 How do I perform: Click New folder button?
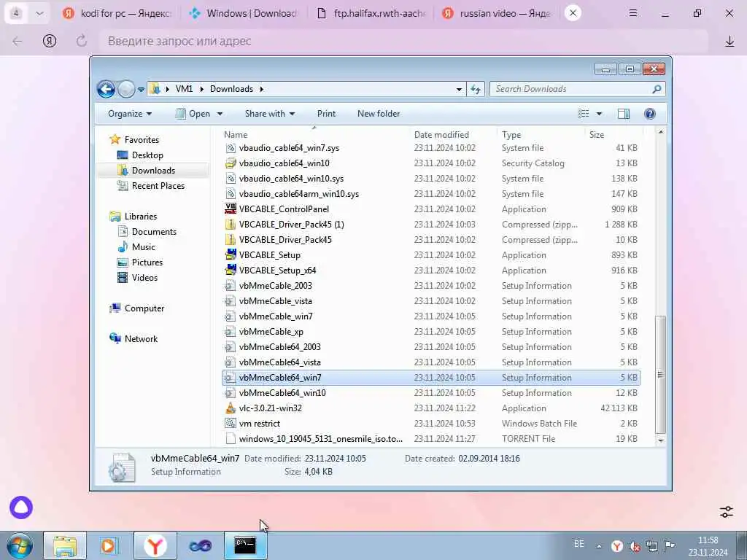pos(379,114)
